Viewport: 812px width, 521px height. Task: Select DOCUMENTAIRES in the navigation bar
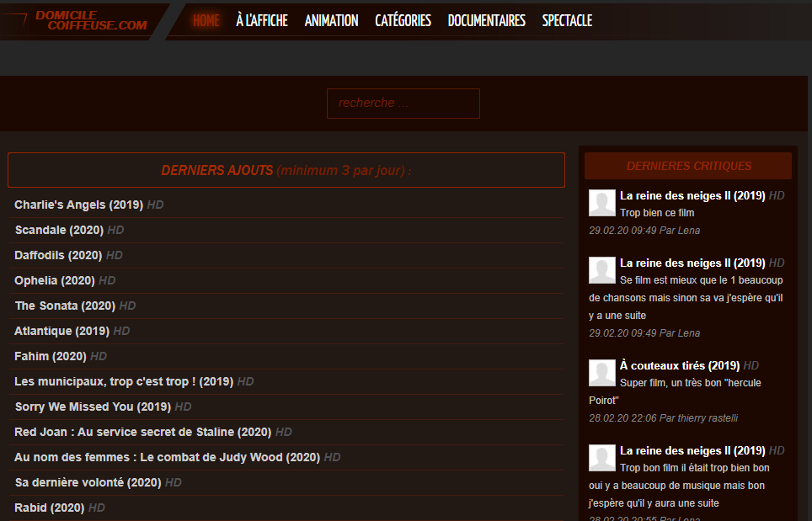point(486,20)
